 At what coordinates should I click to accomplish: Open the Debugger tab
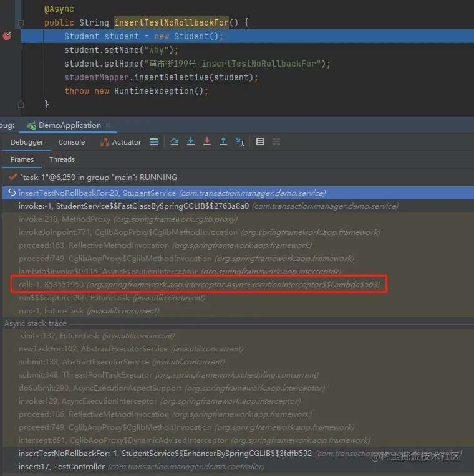point(27,142)
